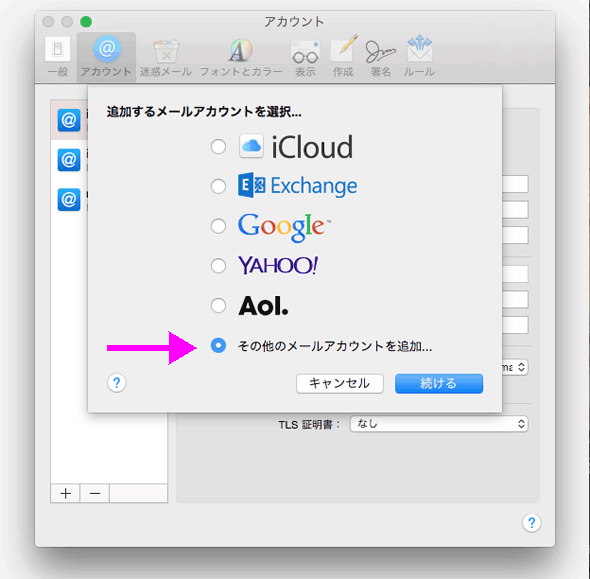Click the Exchange logo in dialog

pyautogui.click(x=297, y=186)
